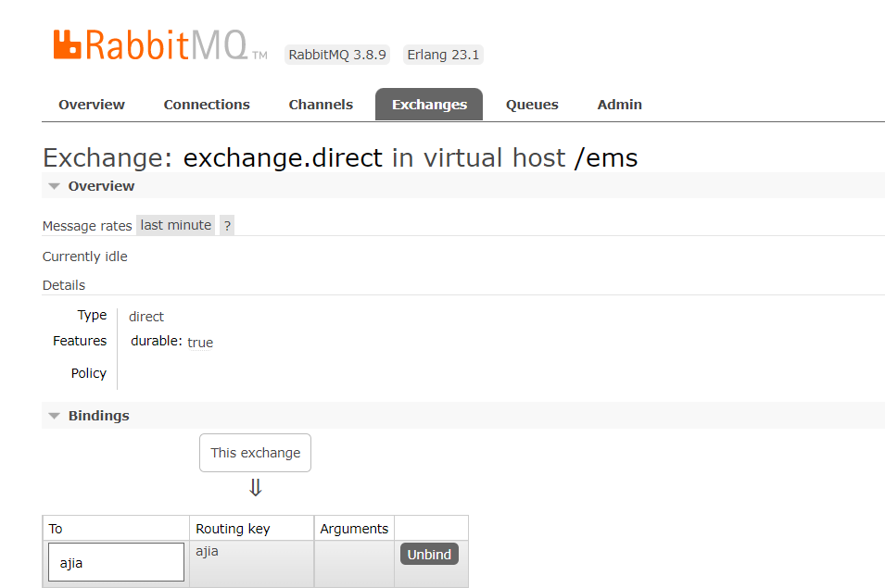885x588 pixels.
Task: Click the Routing key column header
Action: pos(233,529)
